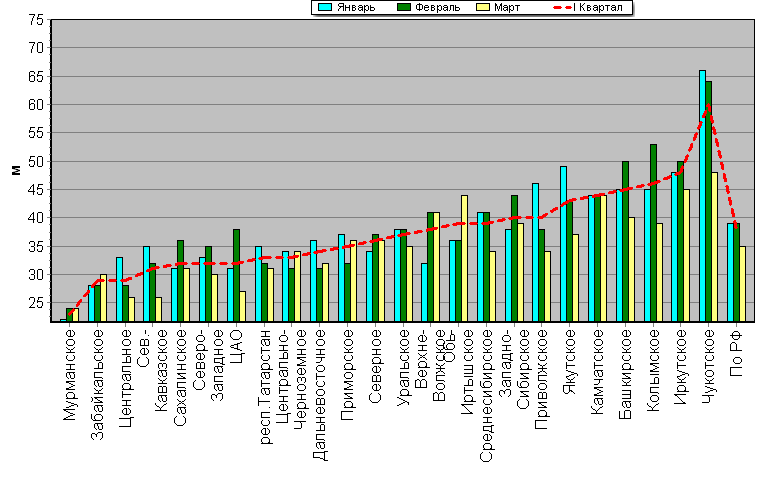Screen dimensions: 777x479
Task: Click the Приморское axis label
Action: click(348, 375)
